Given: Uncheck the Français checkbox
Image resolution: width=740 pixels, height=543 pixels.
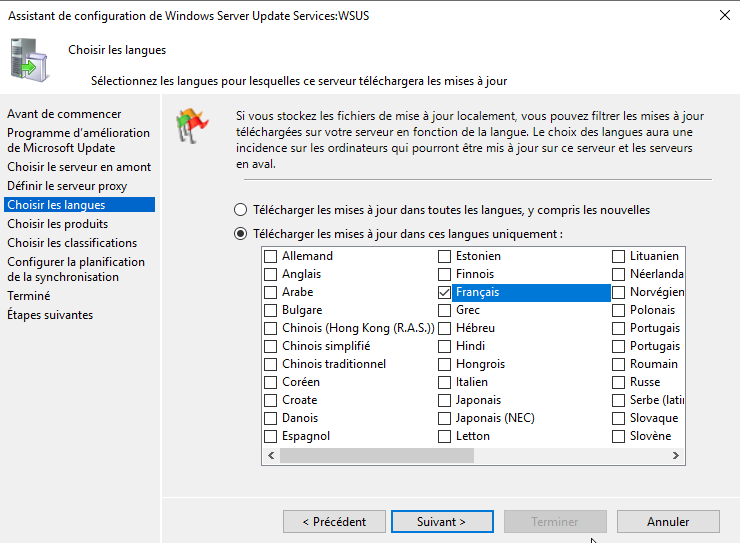Looking at the screenshot, I should pyautogui.click(x=444, y=292).
